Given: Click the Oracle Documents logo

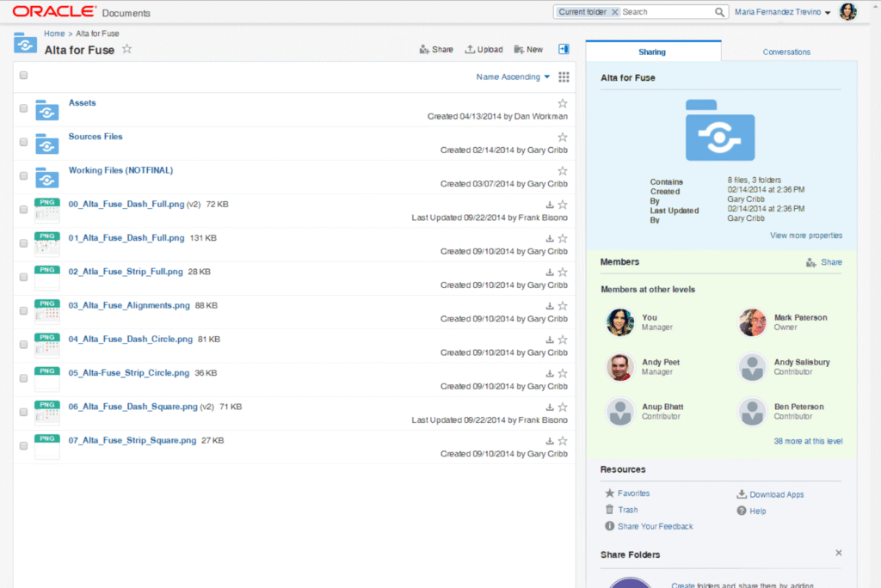Looking at the screenshot, I should pyautogui.click(x=82, y=12).
